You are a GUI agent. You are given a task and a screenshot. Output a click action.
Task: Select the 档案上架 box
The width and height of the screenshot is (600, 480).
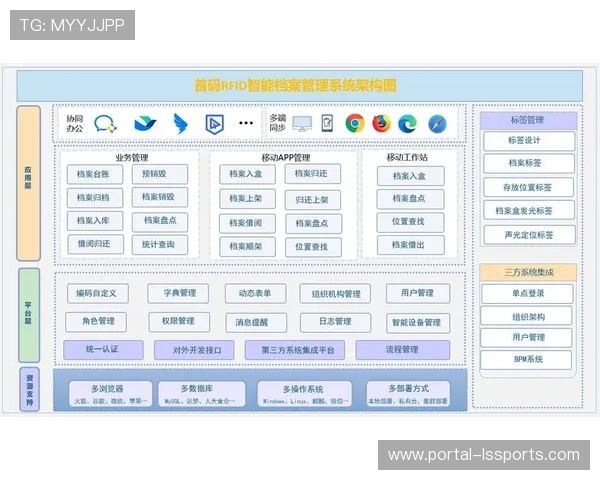coord(247,199)
